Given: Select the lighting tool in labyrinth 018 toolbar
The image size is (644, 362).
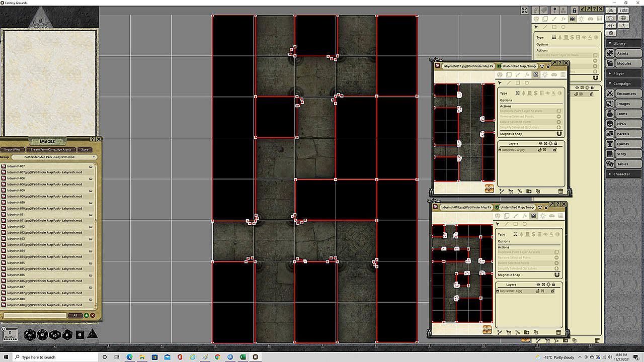Looking at the screenshot, I should click(543, 216).
